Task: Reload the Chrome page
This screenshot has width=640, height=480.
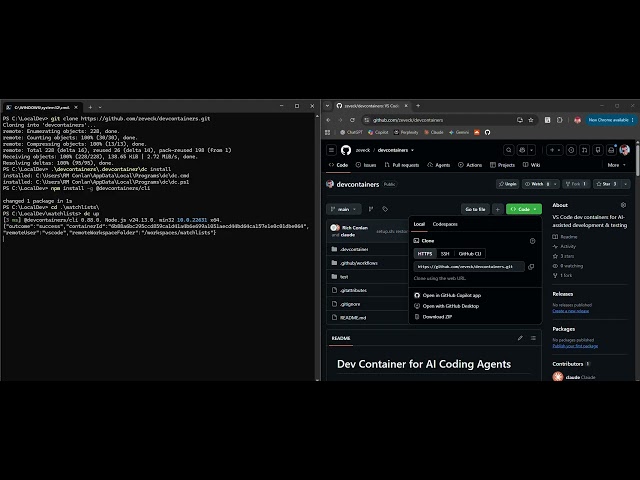Action: tap(352, 120)
